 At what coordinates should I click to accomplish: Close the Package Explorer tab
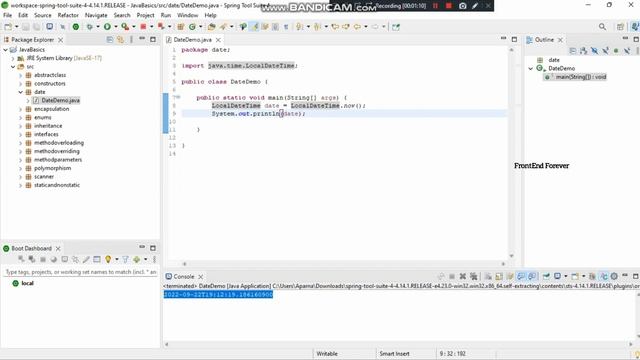point(60,40)
